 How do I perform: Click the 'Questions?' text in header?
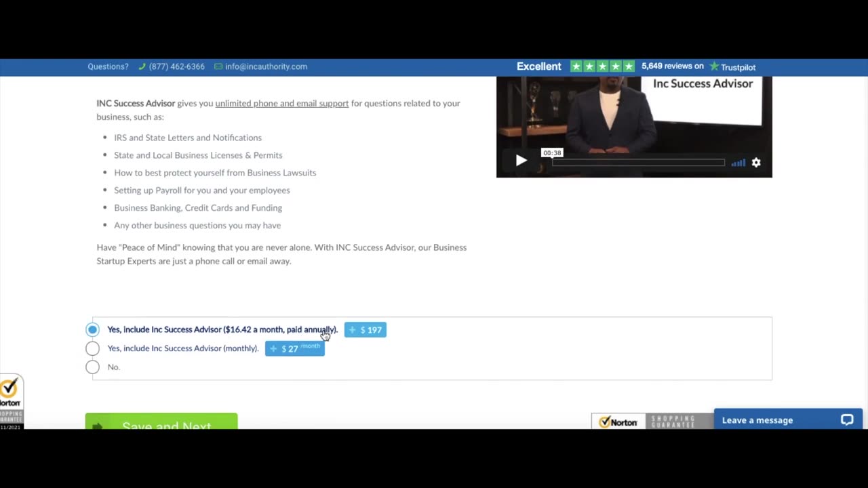[x=108, y=66]
